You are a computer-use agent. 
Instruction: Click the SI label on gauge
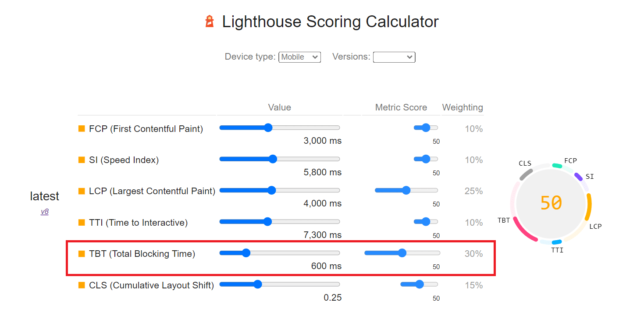[x=590, y=177]
